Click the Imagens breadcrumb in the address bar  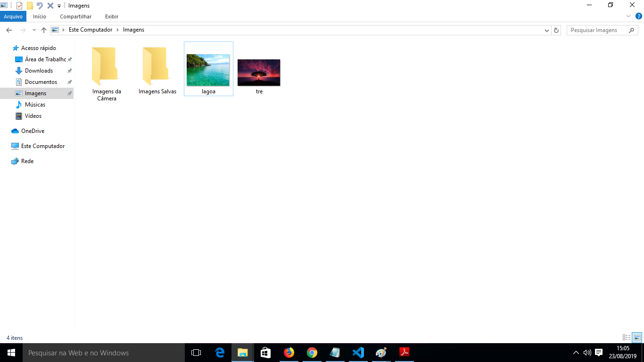coord(133,30)
